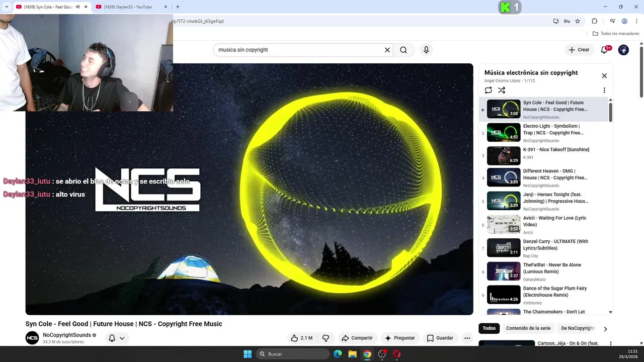Open the Chrome three-dot menu
Image resolution: width=644 pixels, height=362 pixels.
click(x=636, y=21)
